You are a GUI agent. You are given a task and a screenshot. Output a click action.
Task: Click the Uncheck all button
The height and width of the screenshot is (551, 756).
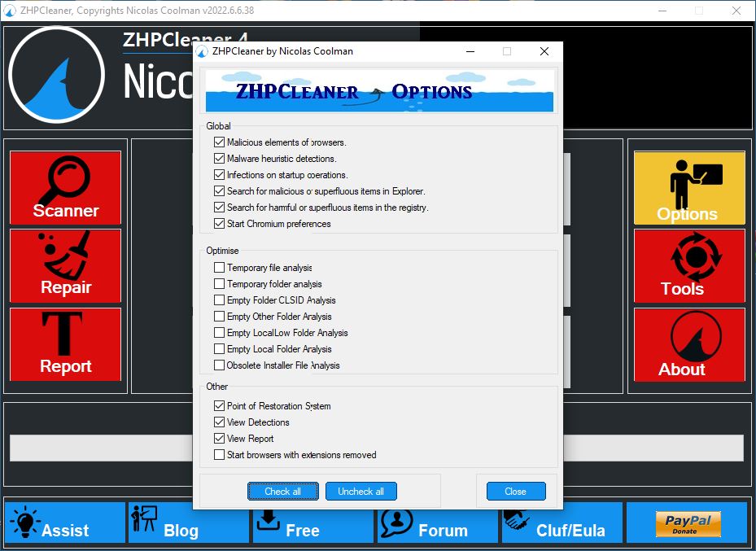361,492
